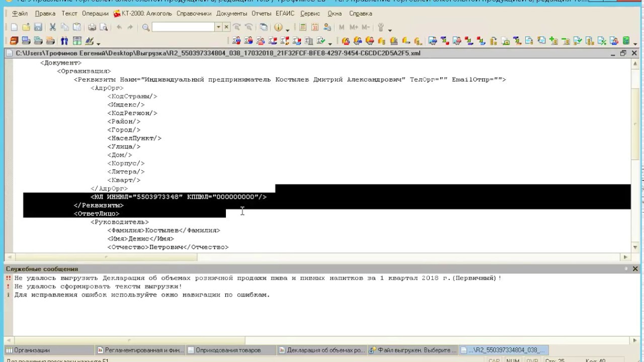Click the M memory button

[342, 27]
